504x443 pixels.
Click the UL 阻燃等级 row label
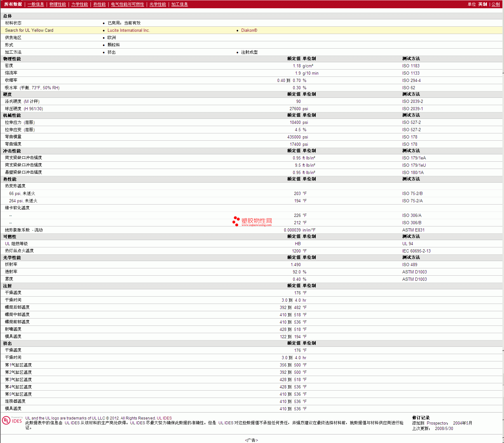coord(17,244)
